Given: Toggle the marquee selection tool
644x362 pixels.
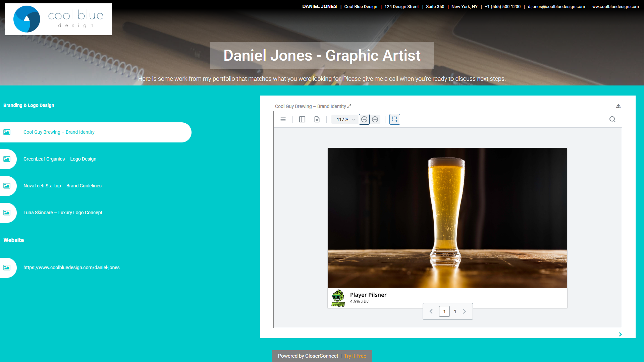Looking at the screenshot, I should click(395, 119).
